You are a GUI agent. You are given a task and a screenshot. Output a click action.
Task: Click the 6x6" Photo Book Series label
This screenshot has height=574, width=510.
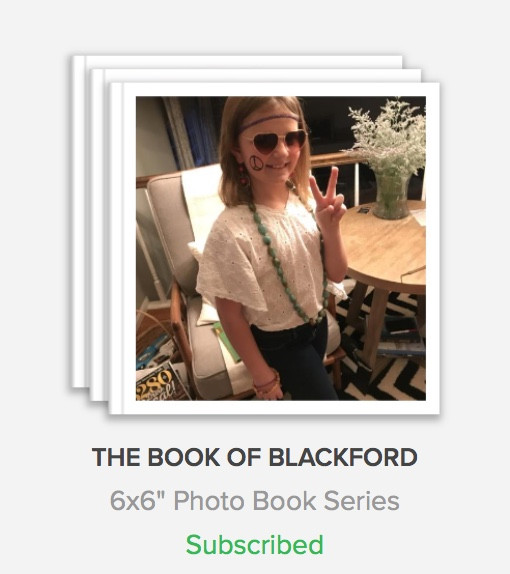(254, 500)
